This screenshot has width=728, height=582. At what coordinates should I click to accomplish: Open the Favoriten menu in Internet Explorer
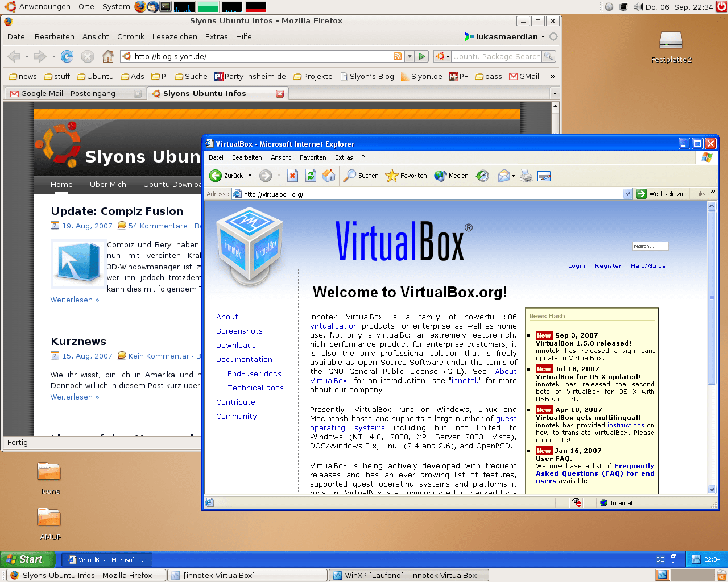[312, 157]
